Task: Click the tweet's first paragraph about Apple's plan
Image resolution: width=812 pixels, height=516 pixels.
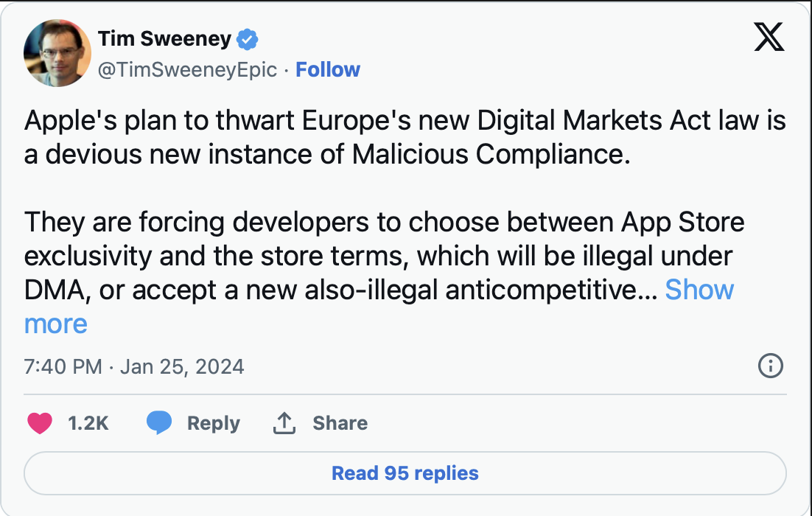Action: [x=405, y=137]
